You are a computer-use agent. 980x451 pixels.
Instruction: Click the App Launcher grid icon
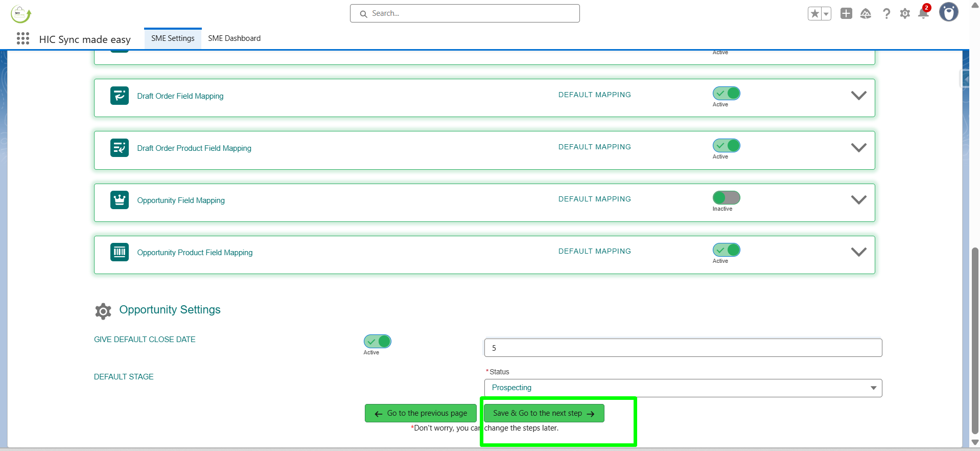pos(23,39)
